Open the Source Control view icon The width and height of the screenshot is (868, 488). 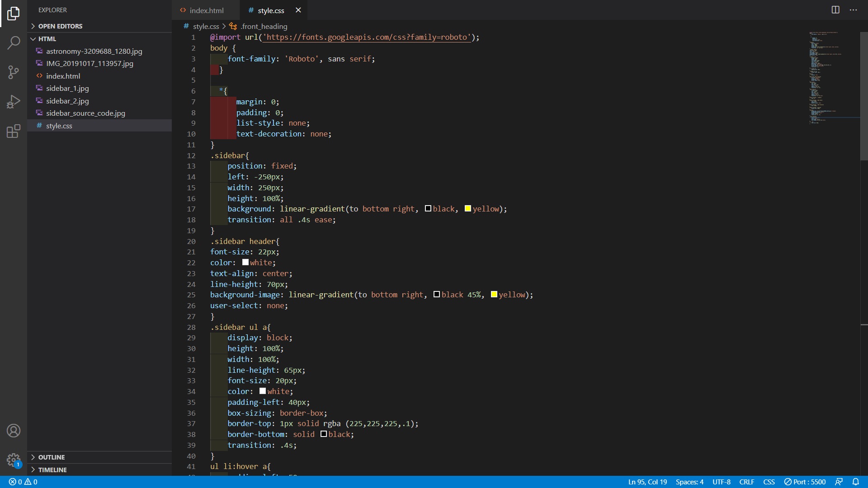pyautogui.click(x=14, y=72)
